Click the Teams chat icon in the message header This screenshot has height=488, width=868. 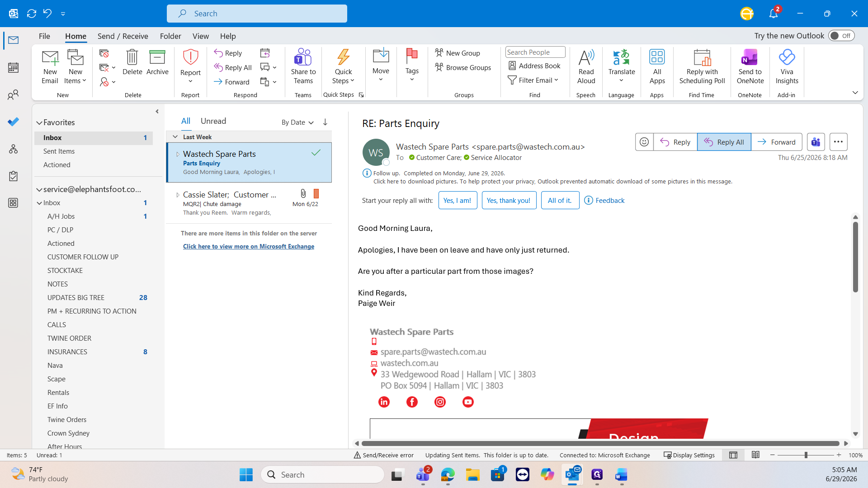click(816, 142)
